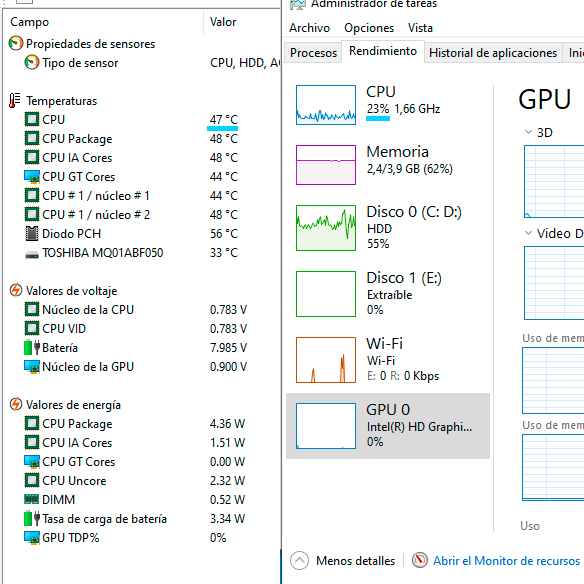Click the Valores de energía lightning icon

(x=16, y=404)
